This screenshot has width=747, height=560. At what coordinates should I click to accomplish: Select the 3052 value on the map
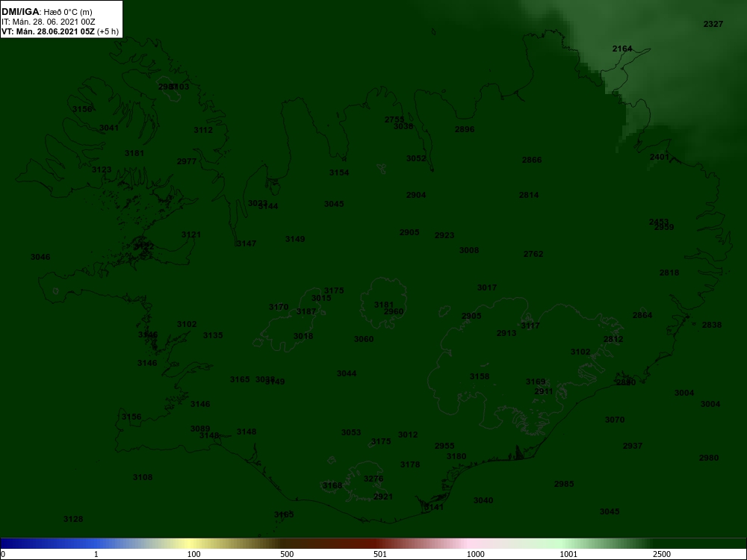[x=416, y=158]
